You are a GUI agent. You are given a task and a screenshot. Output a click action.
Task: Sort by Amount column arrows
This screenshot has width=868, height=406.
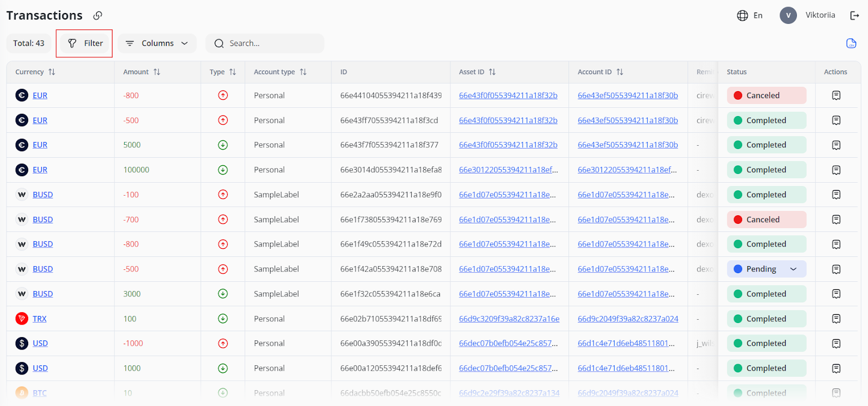pyautogui.click(x=157, y=72)
